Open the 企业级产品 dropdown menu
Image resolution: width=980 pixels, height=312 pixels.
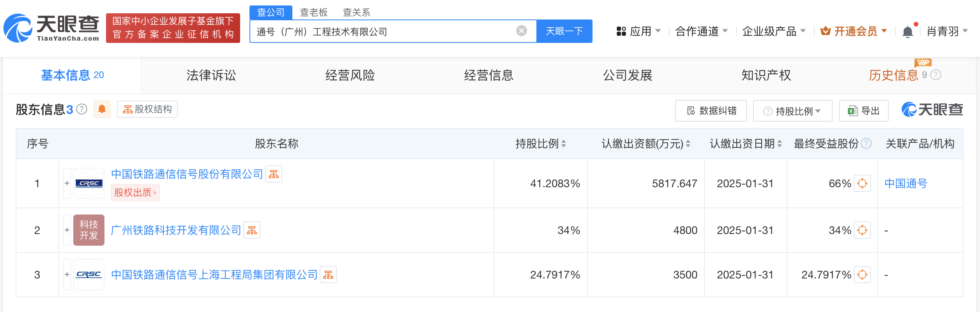[774, 31]
